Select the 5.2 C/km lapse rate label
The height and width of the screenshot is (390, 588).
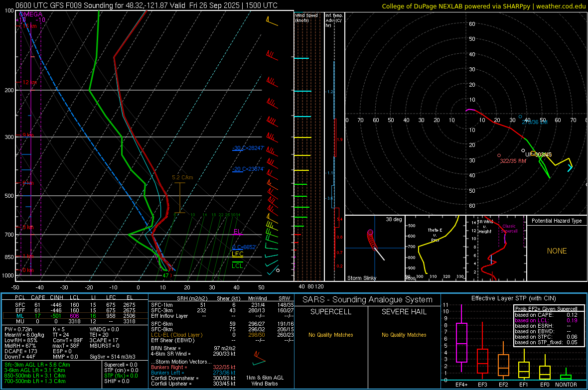(x=182, y=177)
